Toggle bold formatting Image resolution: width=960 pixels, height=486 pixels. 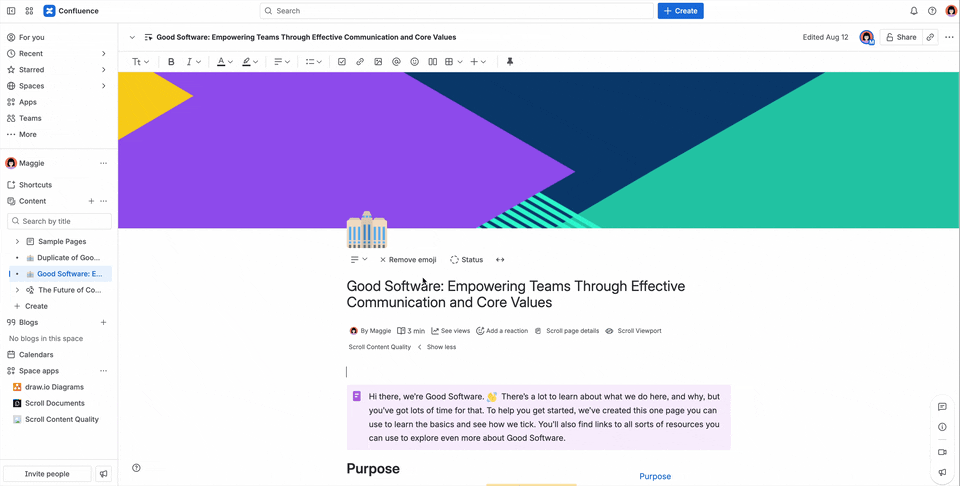(171, 62)
